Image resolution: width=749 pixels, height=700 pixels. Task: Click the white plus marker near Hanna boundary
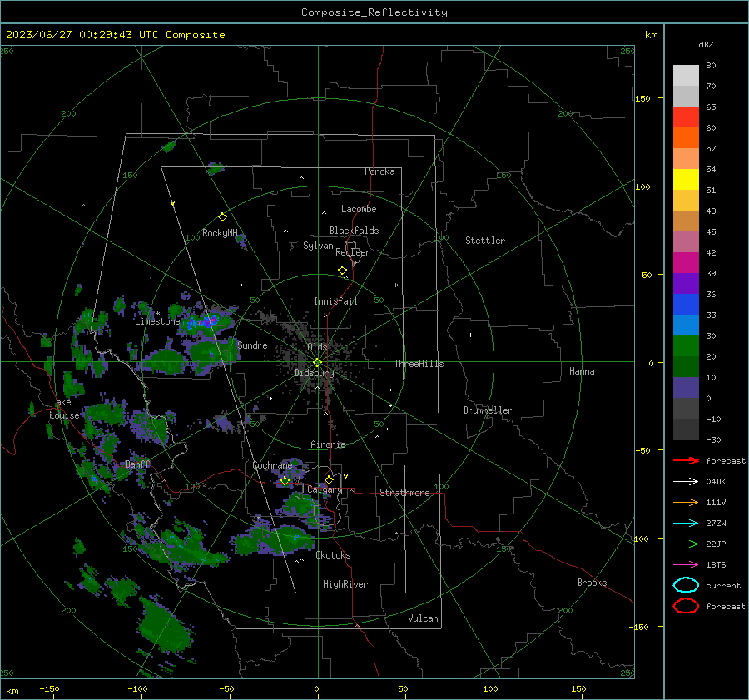click(x=470, y=335)
